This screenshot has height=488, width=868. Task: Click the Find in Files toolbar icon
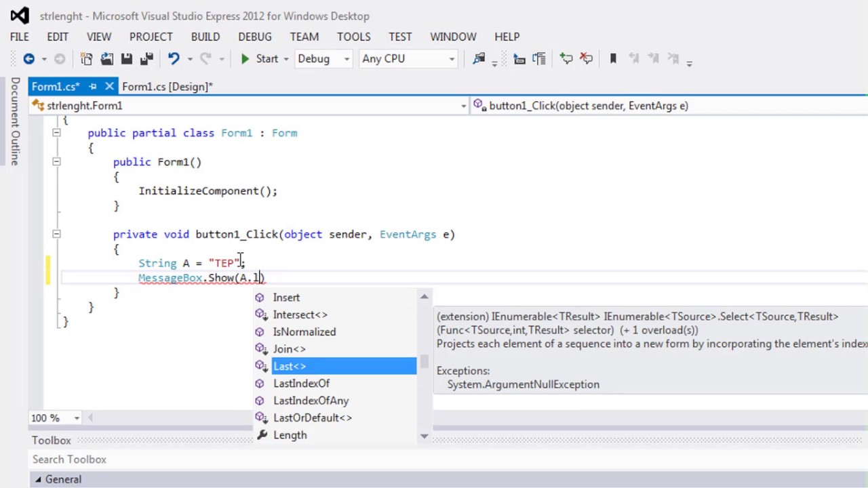[x=479, y=59]
